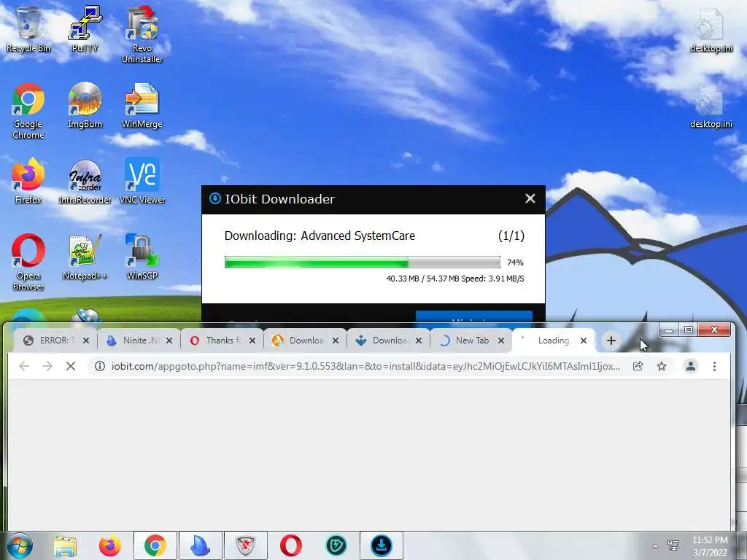747x560 pixels.
Task: Click the taskbar clock showing 11:52 PM
Action: pos(710,546)
